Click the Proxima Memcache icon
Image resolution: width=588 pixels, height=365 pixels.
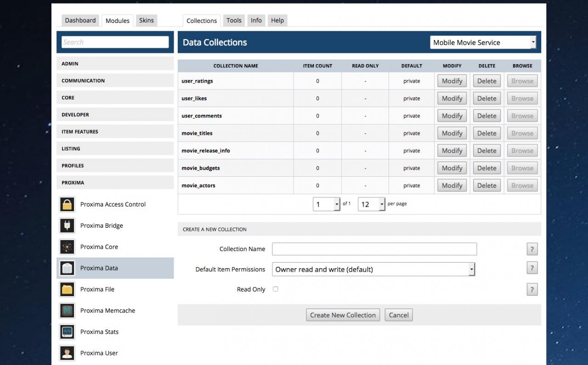pos(67,310)
